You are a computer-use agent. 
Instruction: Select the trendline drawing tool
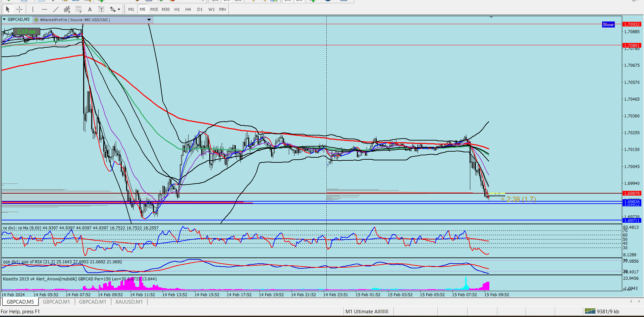click(56, 9)
